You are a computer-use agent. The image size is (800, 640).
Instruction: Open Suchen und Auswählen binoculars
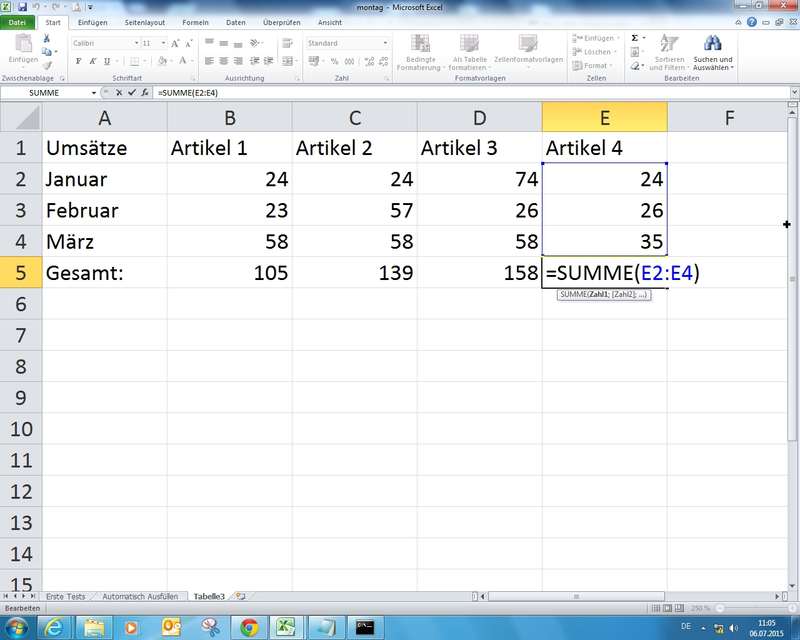coord(712,44)
